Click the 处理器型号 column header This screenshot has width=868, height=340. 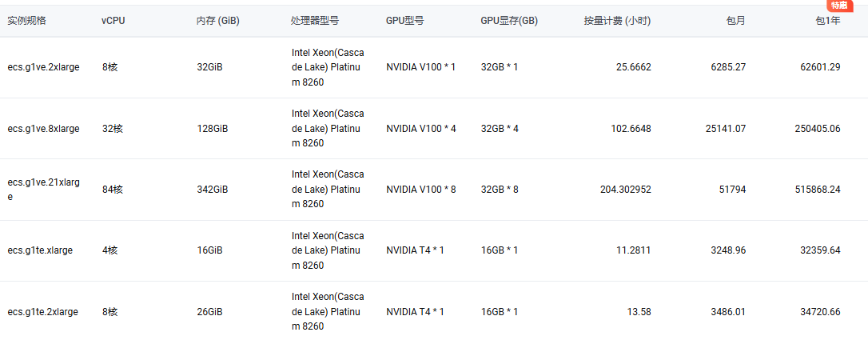(x=315, y=21)
